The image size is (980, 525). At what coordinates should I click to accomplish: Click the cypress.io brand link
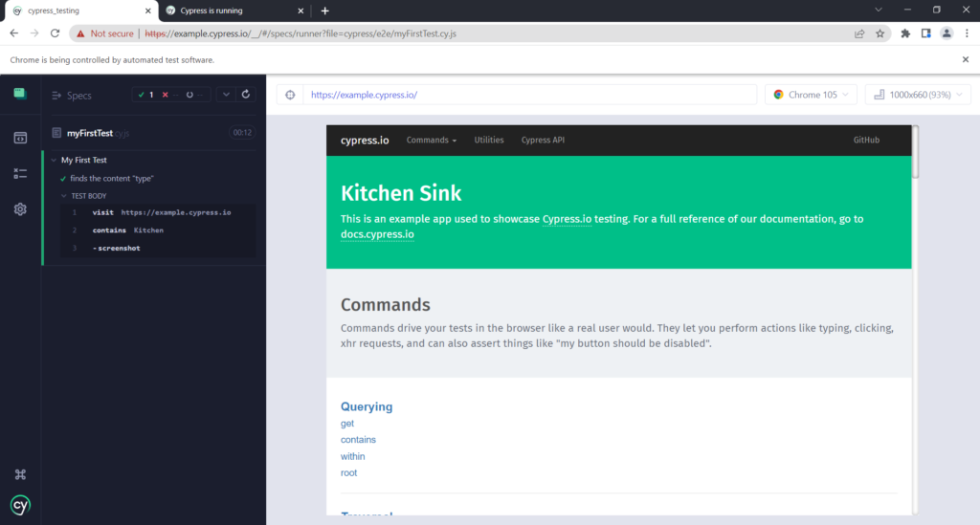click(365, 141)
